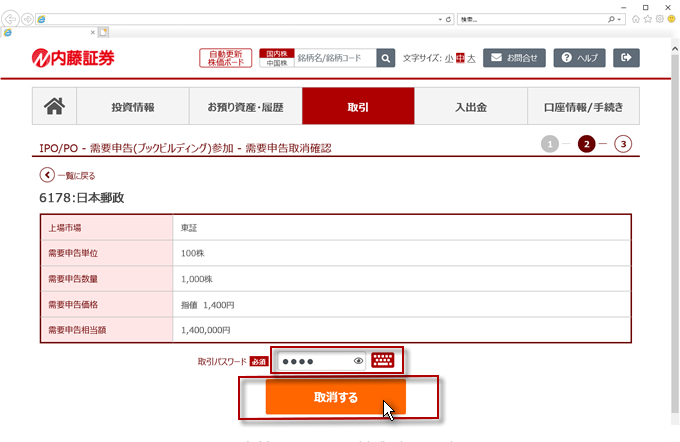Click browser search magnifier icon

click(x=611, y=19)
